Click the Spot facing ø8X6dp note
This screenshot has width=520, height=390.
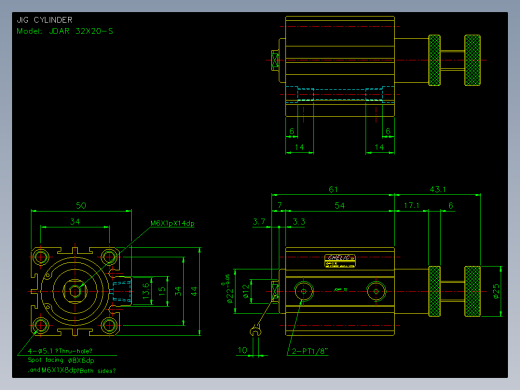[x=61, y=360]
